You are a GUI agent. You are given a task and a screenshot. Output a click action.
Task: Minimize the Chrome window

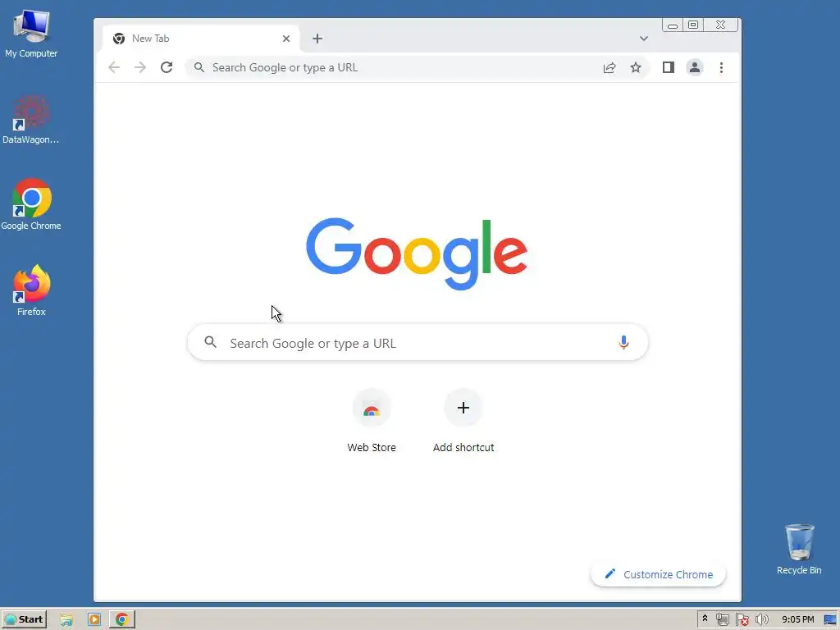pyautogui.click(x=673, y=25)
